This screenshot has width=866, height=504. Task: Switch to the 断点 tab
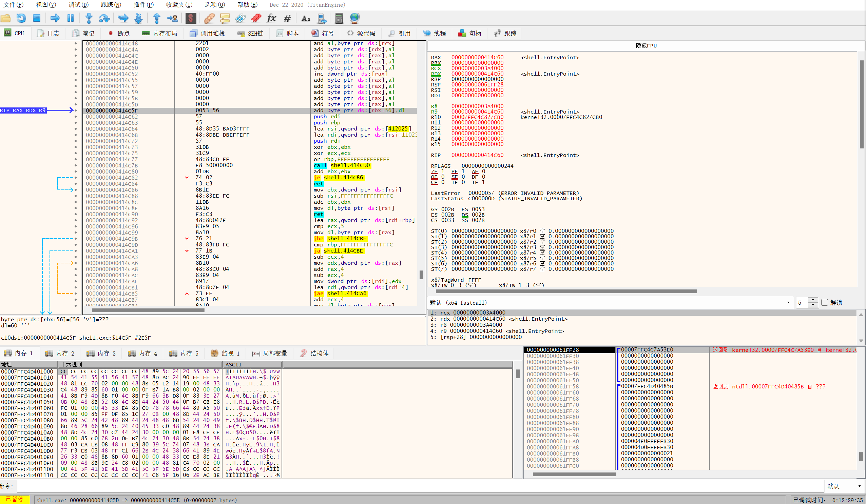click(119, 33)
